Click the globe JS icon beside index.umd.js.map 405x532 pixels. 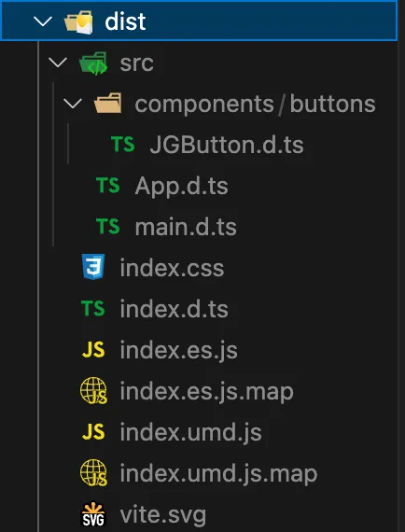(93, 472)
